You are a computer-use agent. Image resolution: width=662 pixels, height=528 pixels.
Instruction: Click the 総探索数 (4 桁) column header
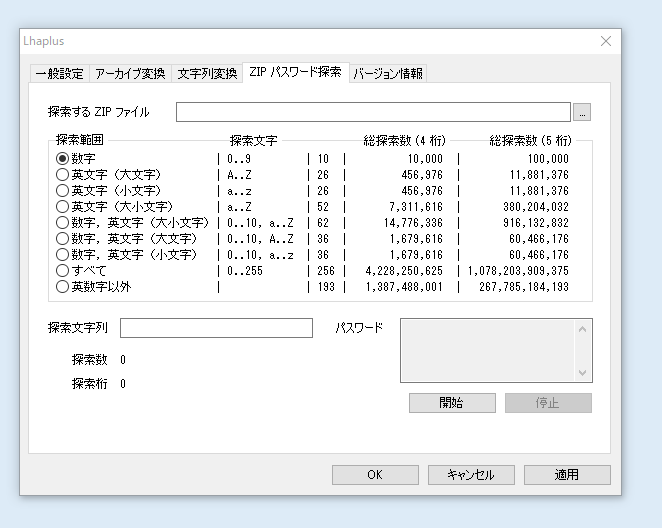pyautogui.click(x=404, y=140)
